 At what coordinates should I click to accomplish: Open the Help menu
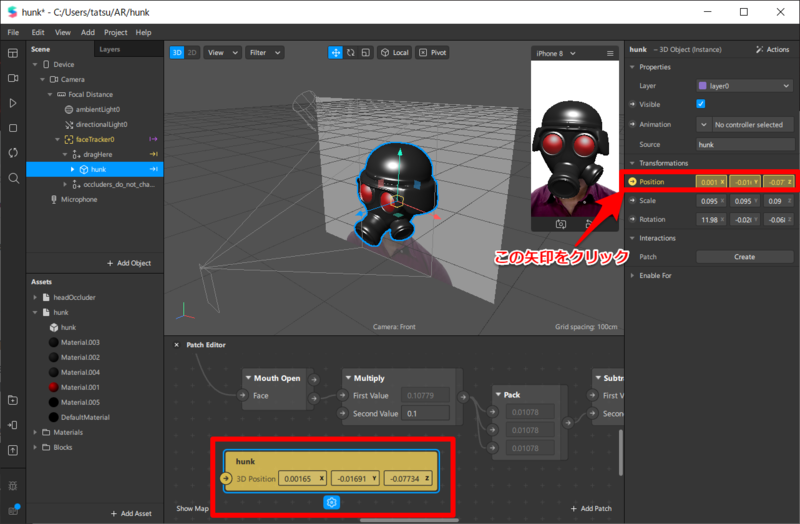point(143,32)
